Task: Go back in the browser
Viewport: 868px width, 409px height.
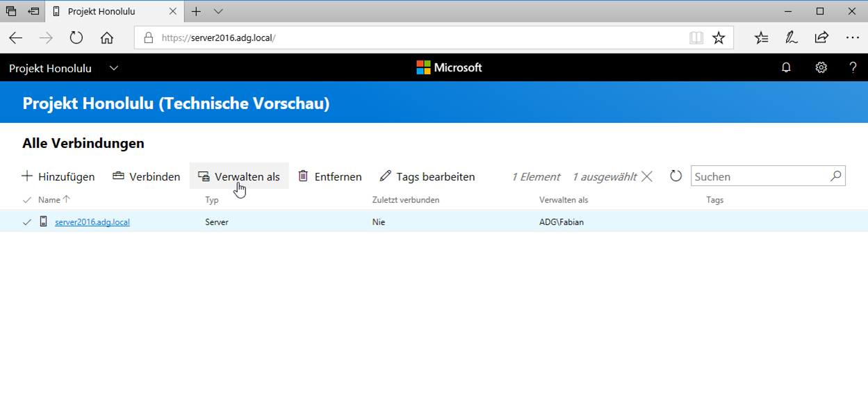Action: click(x=15, y=38)
